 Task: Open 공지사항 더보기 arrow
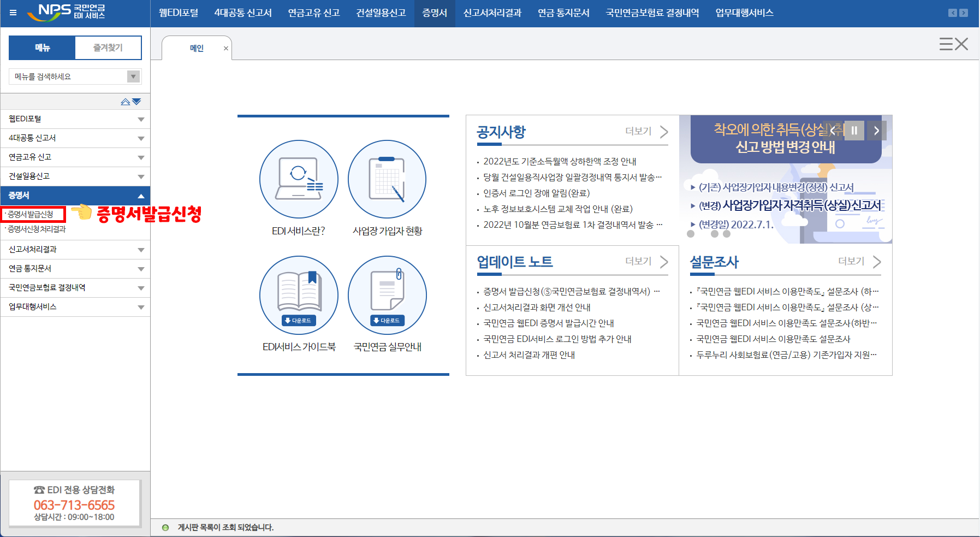coord(664,132)
